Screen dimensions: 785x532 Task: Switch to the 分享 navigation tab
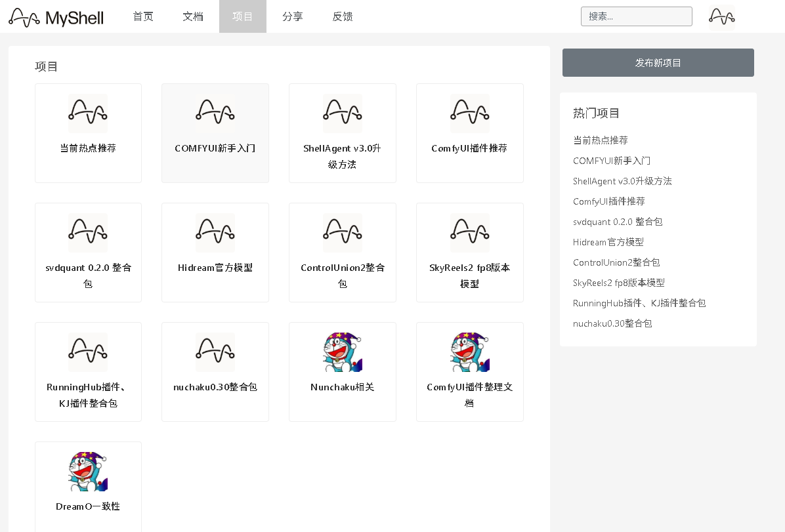tap(293, 16)
